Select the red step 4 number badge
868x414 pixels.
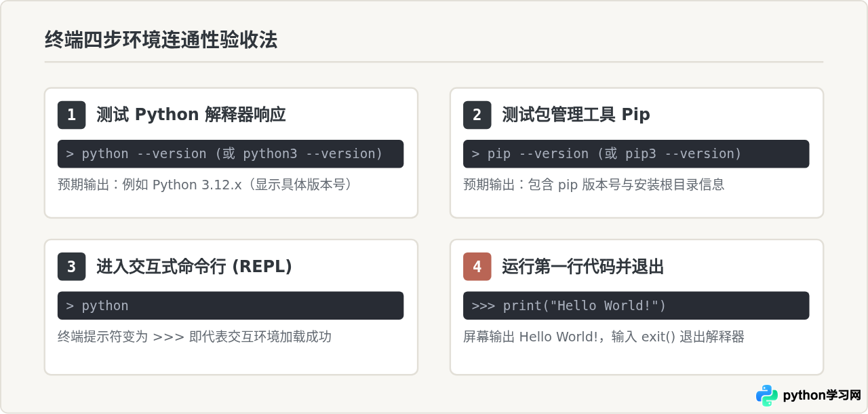[x=477, y=267]
